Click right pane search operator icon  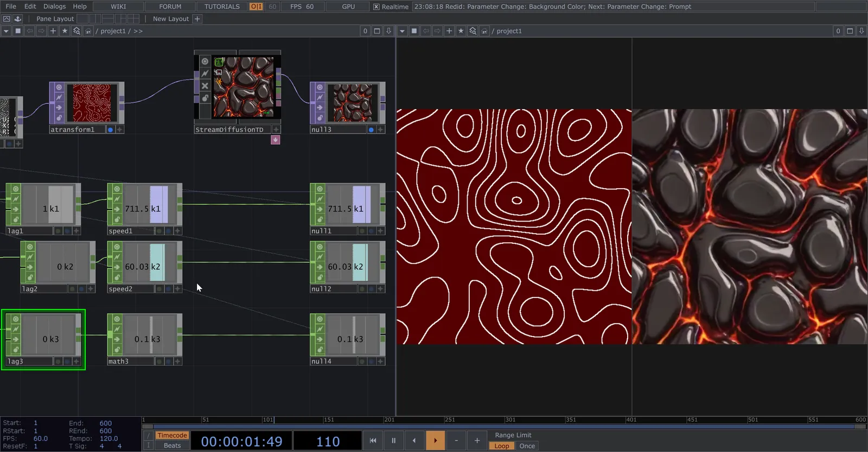coord(473,31)
